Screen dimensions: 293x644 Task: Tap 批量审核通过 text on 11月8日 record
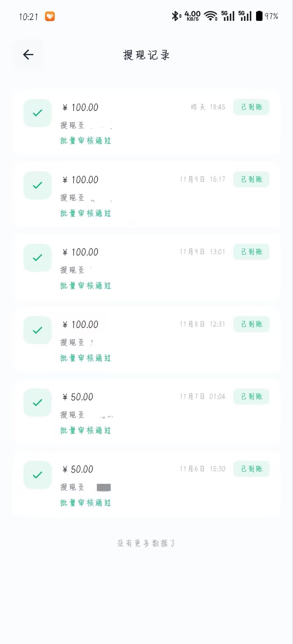86,358
